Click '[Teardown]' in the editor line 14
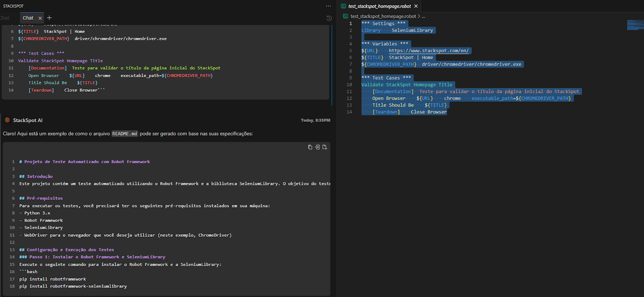This screenshot has height=297, width=644. tap(386, 112)
